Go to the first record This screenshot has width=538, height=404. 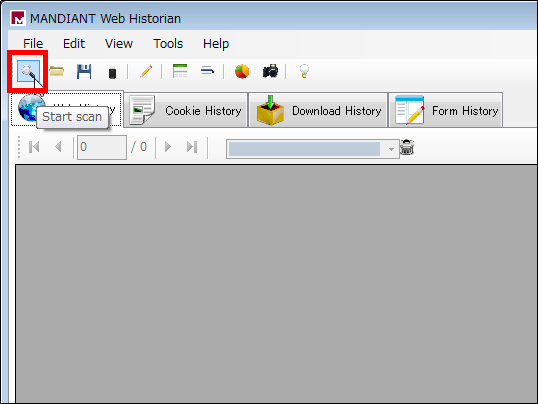pyautogui.click(x=34, y=147)
